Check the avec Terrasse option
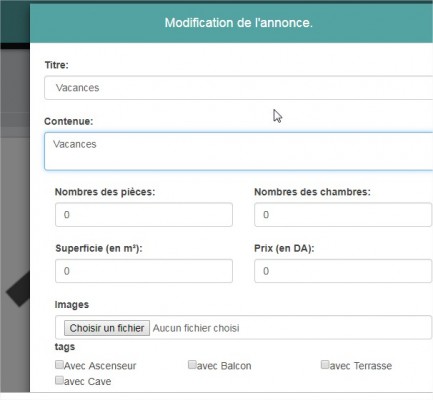Image resolution: width=433 pixels, height=400 pixels. [x=325, y=365]
